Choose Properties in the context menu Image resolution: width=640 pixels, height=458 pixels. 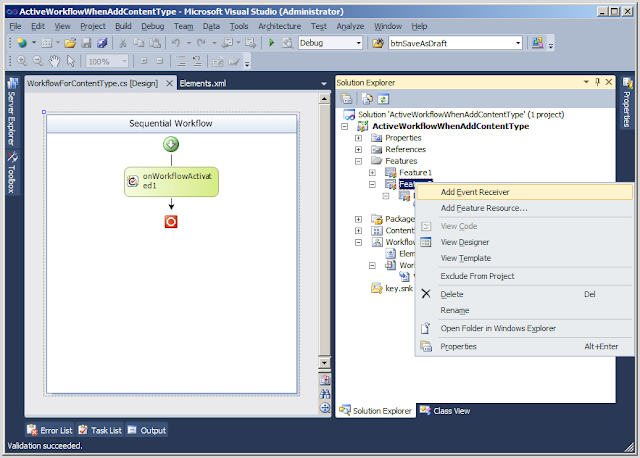coord(524,346)
